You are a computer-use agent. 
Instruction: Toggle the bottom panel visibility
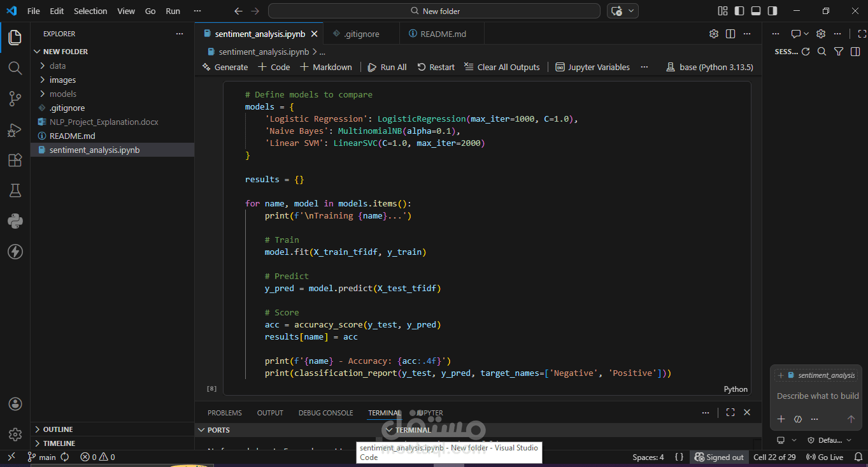(756, 11)
